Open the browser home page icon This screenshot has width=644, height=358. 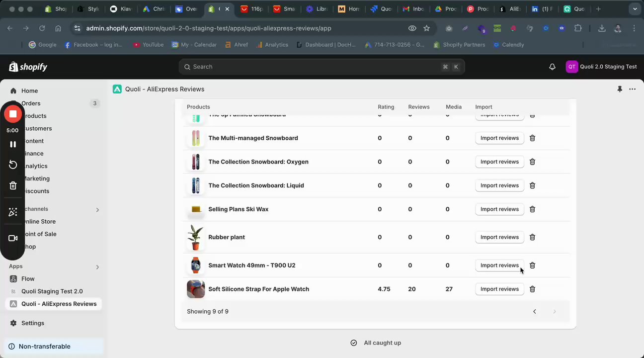tap(58, 28)
